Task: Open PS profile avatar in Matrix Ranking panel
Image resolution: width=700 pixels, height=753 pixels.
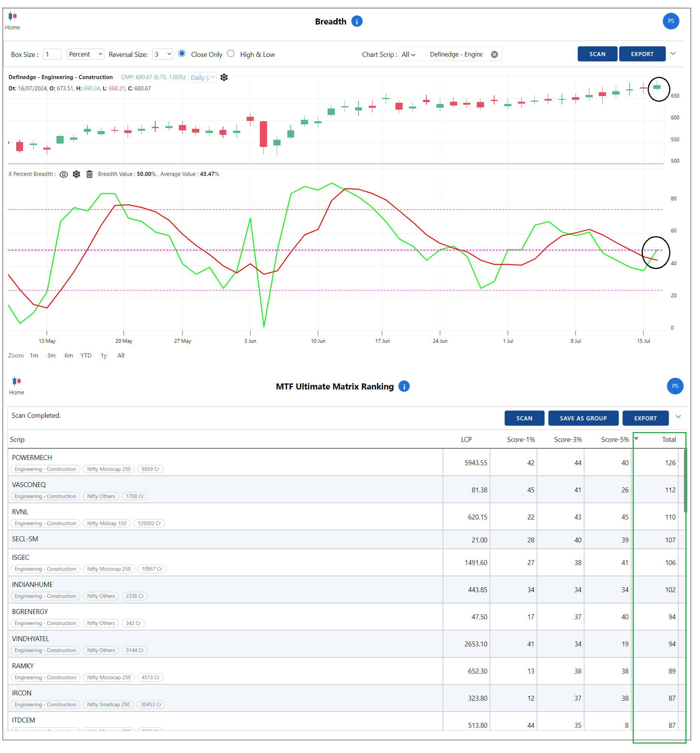Action: [x=674, y=386]
